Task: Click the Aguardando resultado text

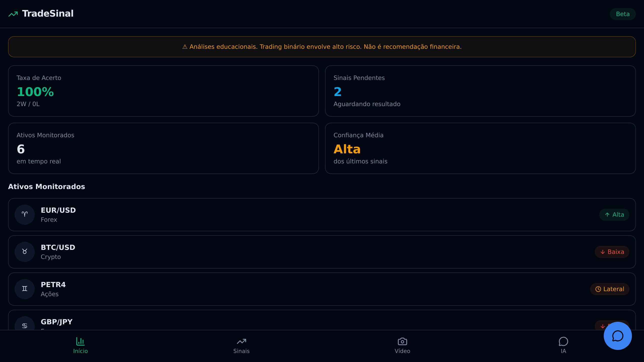Action: coord(367,104)
